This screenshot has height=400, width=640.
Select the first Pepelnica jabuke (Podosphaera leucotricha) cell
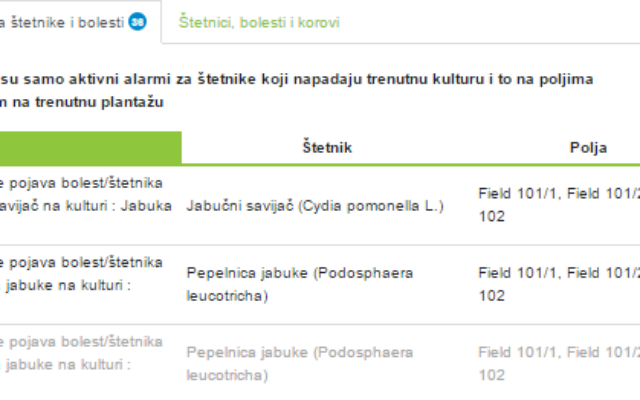point(300,284)
